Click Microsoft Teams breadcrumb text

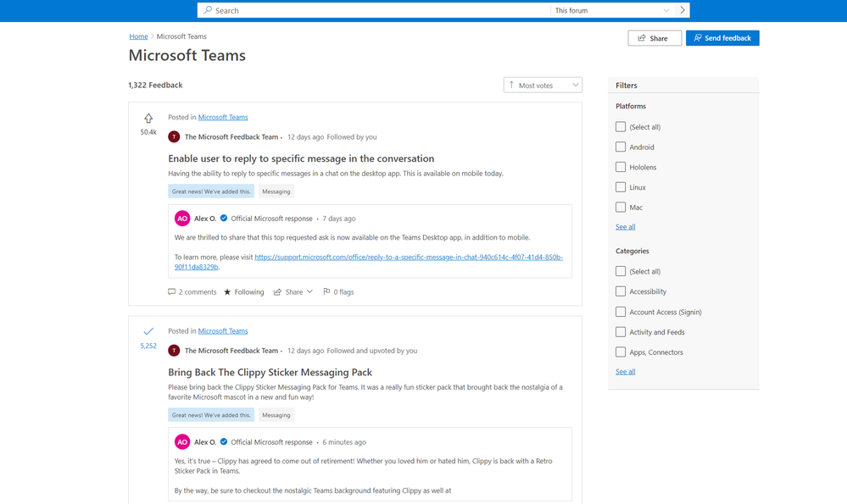coord(181,36)
